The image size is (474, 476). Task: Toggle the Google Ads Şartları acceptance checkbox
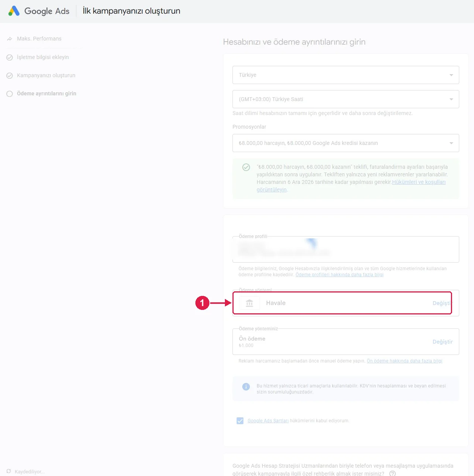point(240,421)
